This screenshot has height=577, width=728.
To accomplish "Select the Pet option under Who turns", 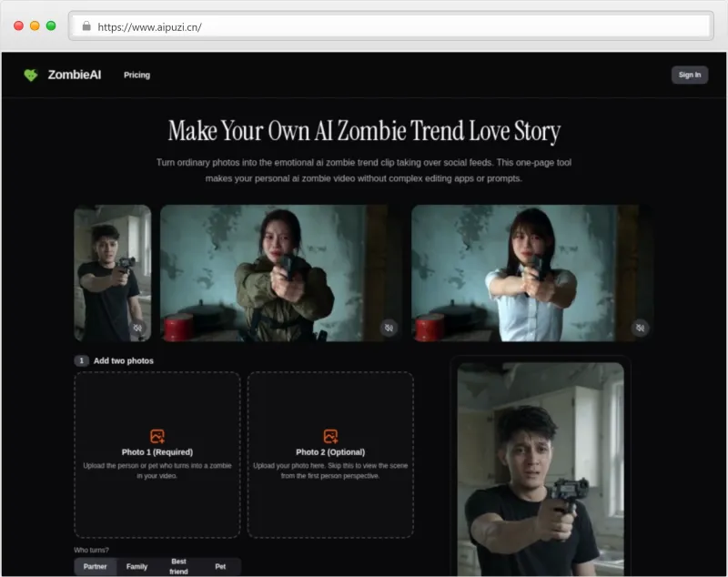I will (x=220, y=566).
